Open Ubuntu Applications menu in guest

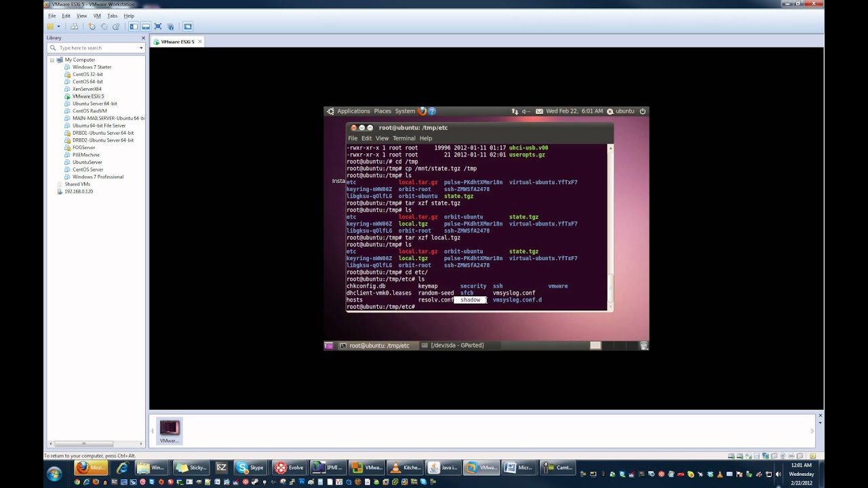353,111
